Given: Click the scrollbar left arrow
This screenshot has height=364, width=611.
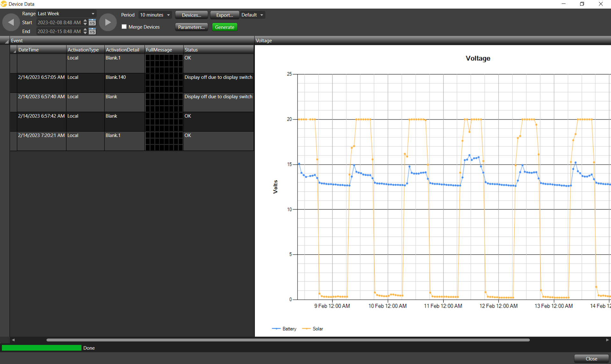Looking at the screenshot, I should tap(13, 340).
